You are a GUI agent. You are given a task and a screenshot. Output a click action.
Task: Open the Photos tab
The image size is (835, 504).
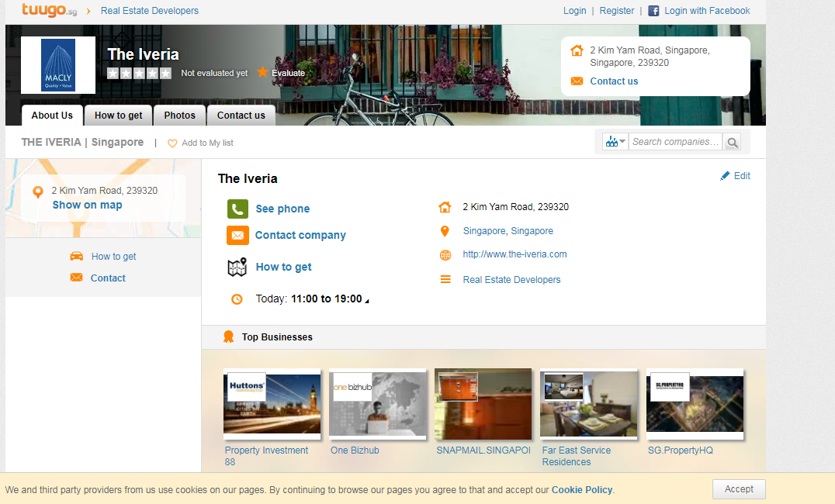pyautogui.click(x=179, y=116)
